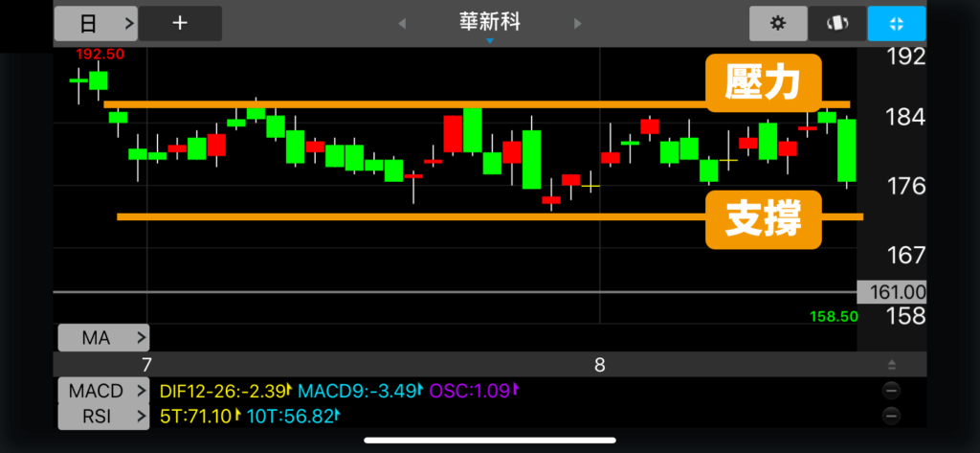This screenshot has height=453, width=980.
Task: Go to previous stock with left arrow
Action: [402, 24]
